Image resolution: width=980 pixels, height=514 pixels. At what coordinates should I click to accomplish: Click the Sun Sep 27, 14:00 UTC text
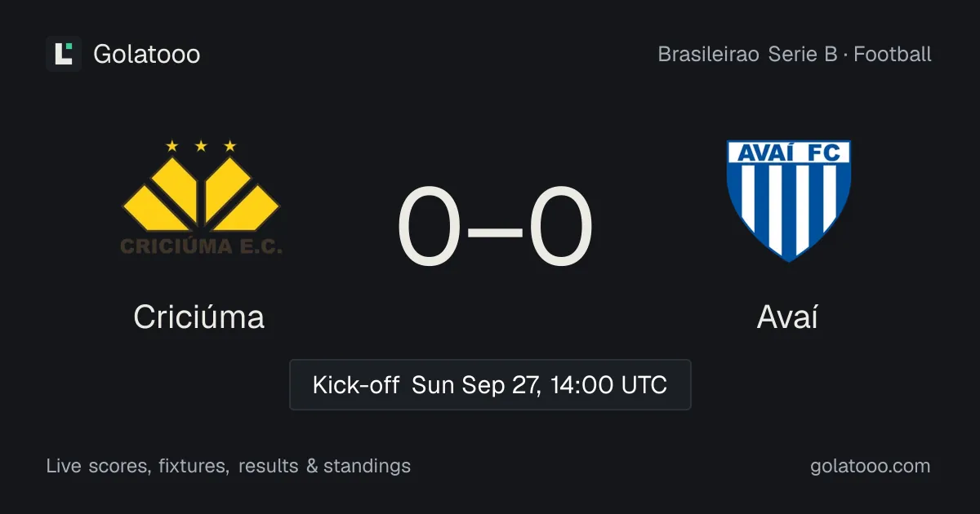tap(539, 384)
